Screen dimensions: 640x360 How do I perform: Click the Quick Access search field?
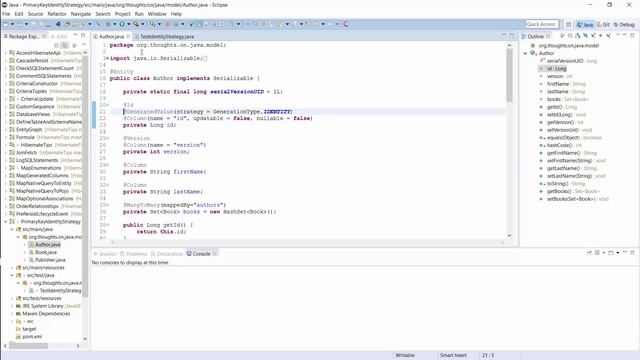coord(542,24)
